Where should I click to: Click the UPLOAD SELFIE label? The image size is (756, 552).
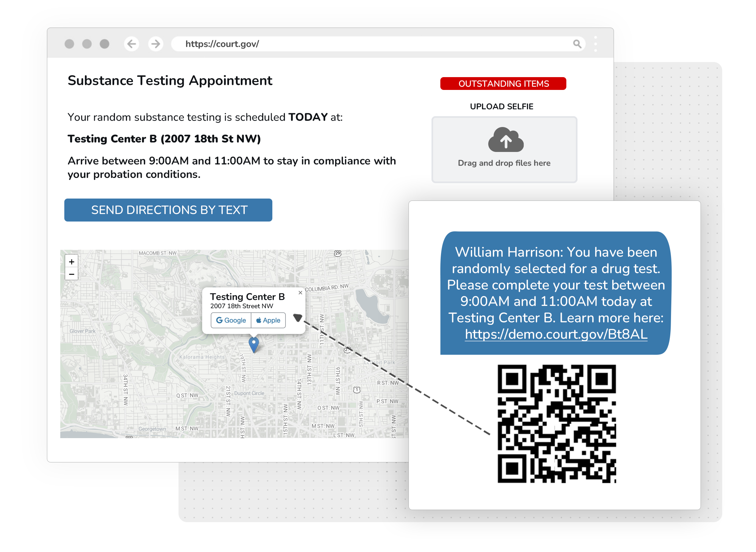tap(501, 107)
